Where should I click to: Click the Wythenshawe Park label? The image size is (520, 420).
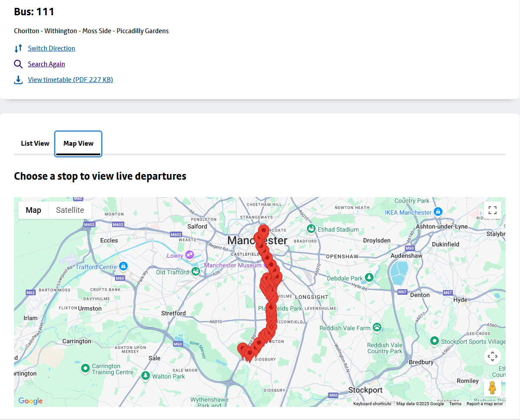[209, 402]
